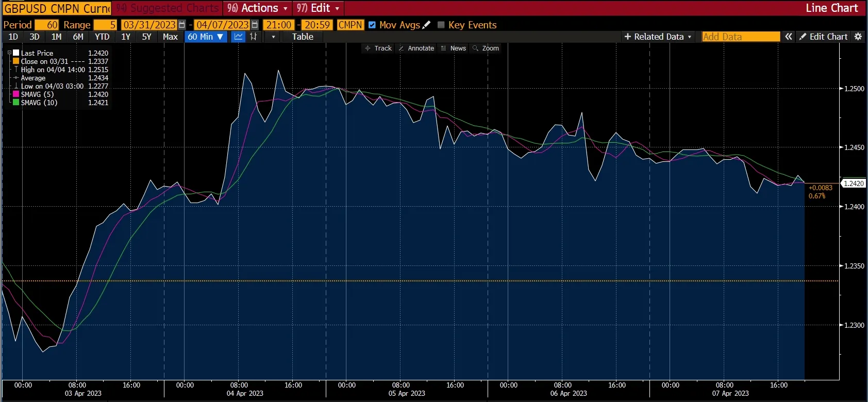Select the 3D range tab
This screenshot has height=402, width=868.
pyautogui.click(x=35, y=37)
